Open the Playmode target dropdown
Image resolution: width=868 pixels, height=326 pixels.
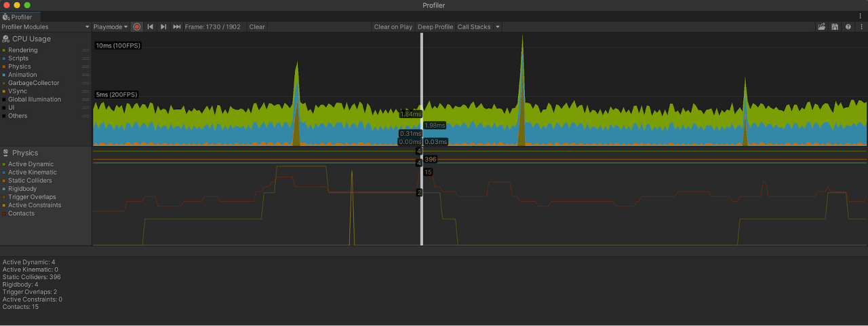[111, 27]
